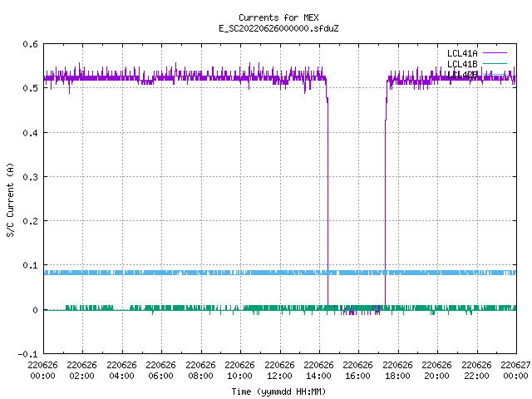Click the 220626 06:00 x-axis tick label

pos(160,371)
